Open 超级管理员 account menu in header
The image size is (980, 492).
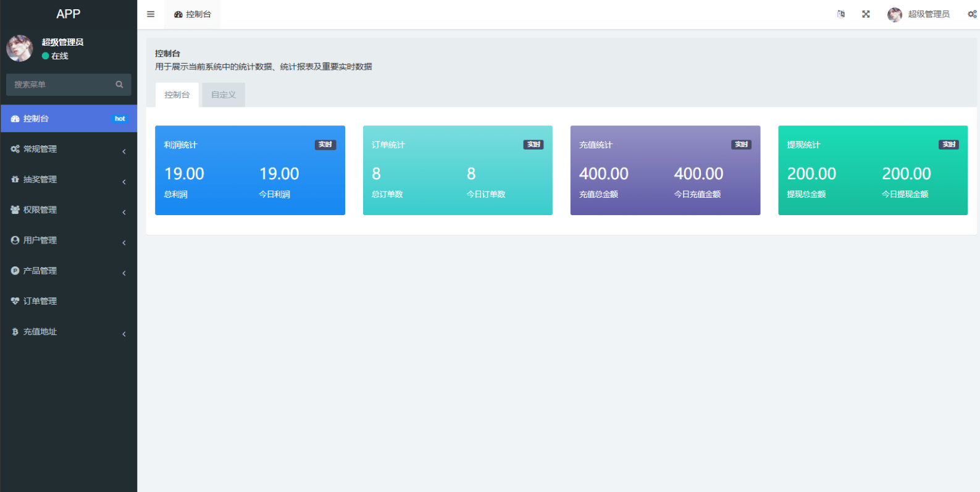click(919, 14)
